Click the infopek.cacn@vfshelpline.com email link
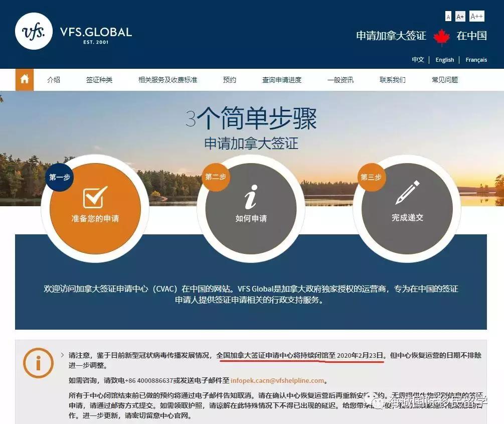504x424 pixels. (x=277, y=381)
